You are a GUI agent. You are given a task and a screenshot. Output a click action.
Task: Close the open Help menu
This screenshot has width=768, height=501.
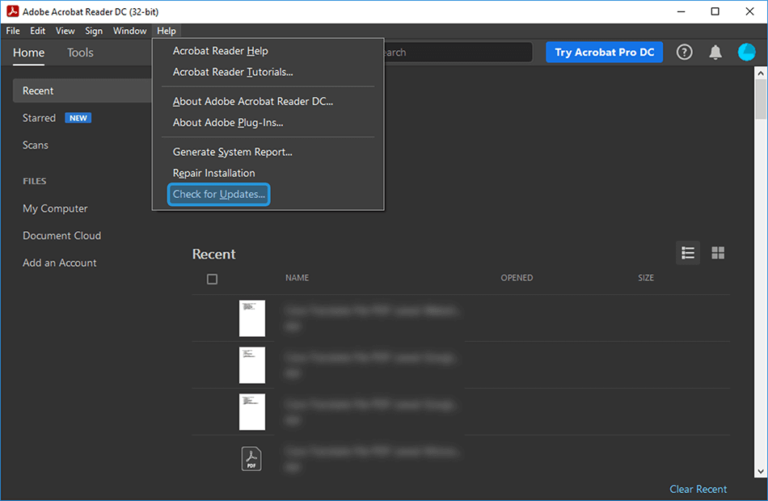pos(167,31)
